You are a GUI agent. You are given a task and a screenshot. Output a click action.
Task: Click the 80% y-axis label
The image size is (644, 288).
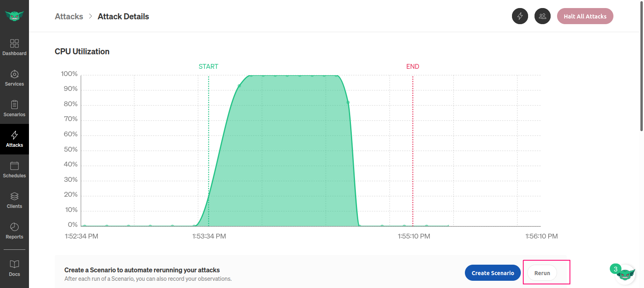click(71, 104)
